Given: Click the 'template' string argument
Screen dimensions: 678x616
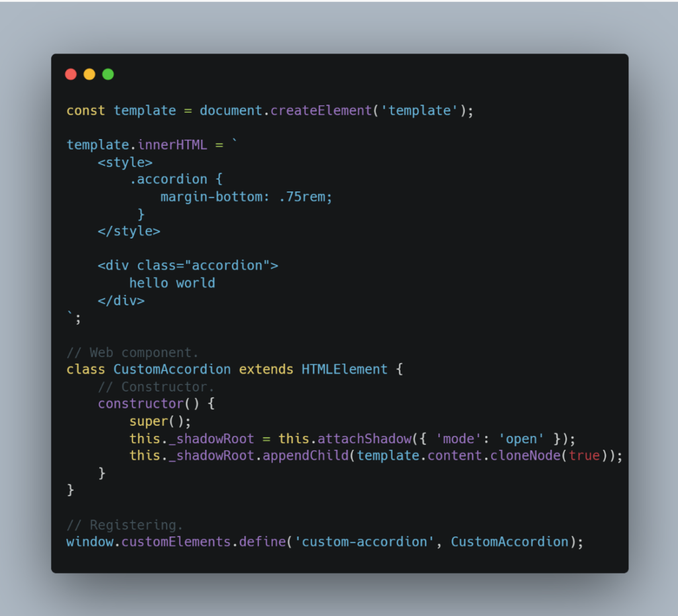Looking at the screenshot, I should point(419,111).
